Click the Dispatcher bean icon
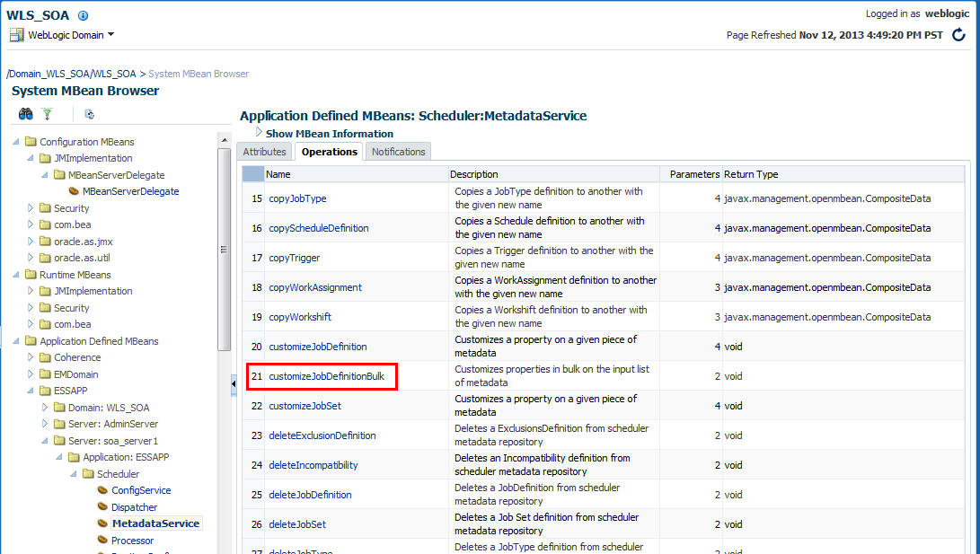 coord(102,507)
